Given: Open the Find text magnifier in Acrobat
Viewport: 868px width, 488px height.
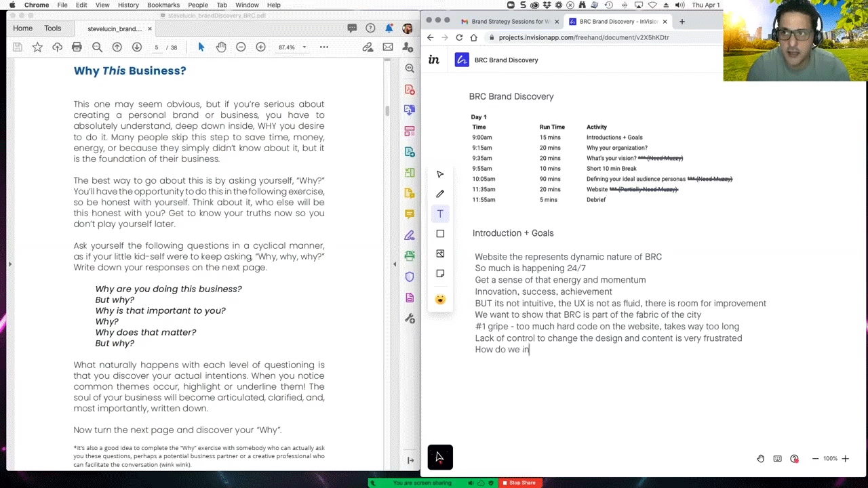Looking at the screenshot, I should [x=97, y=47].
